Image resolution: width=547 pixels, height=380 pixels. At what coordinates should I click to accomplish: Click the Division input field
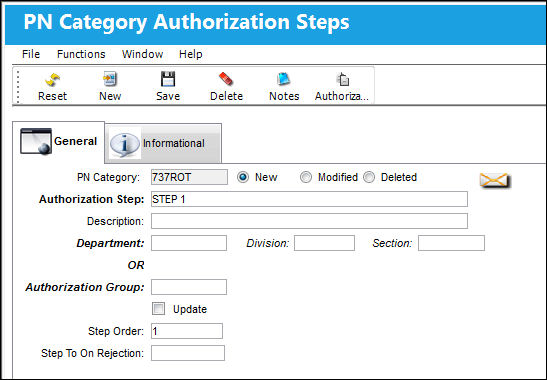pos(324,243)
